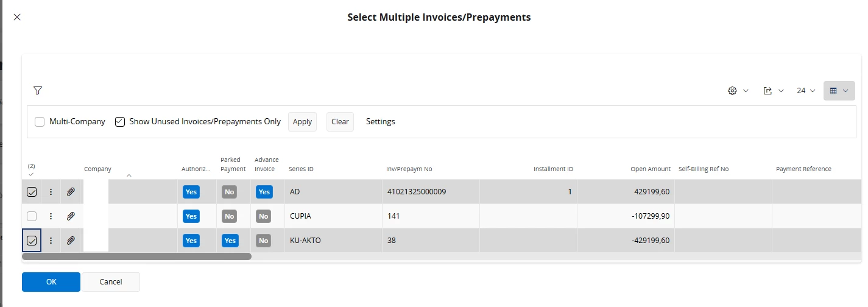Open the three-dot menu for AD row
Screen dimensions: 868x307
51,192
